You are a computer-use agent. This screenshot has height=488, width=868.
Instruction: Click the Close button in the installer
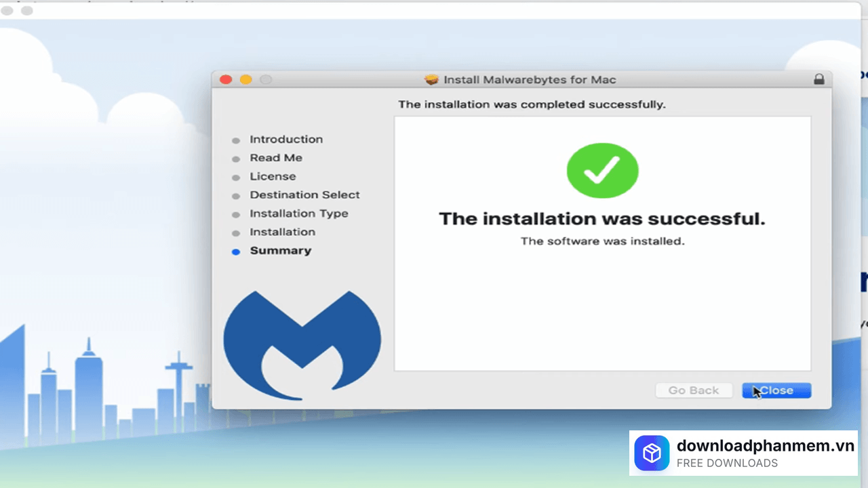[x=776, y=390]
